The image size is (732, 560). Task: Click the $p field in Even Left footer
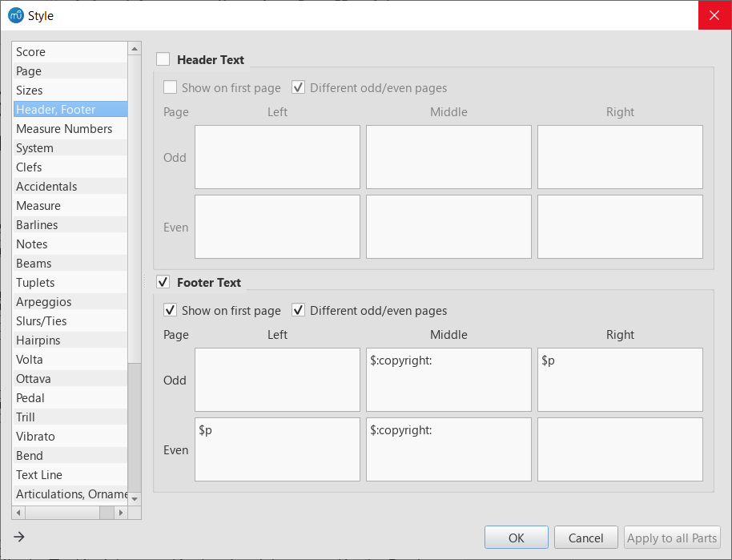click(x=276, y=449)
